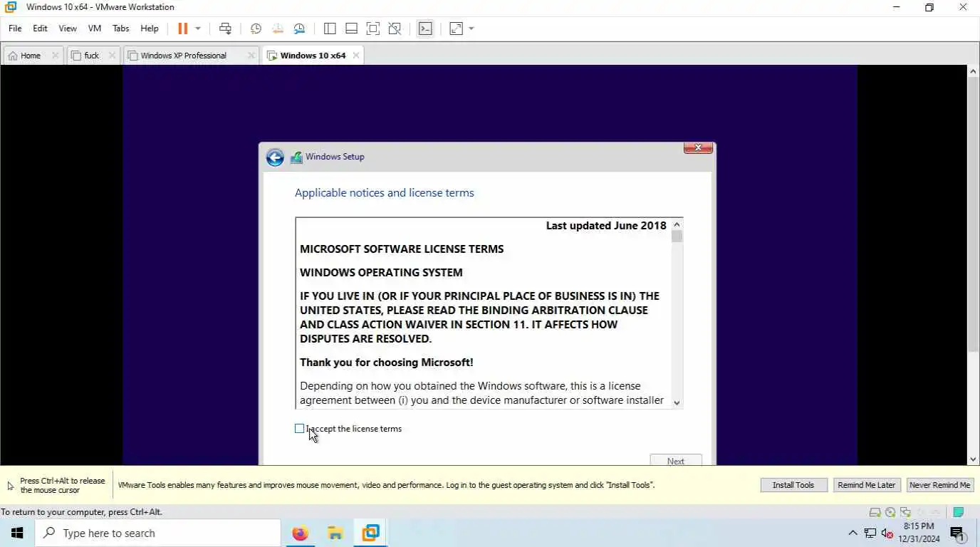This screenshot has height=547, width=980.
Task: Open the VM menu
Action: pos(95,28)
